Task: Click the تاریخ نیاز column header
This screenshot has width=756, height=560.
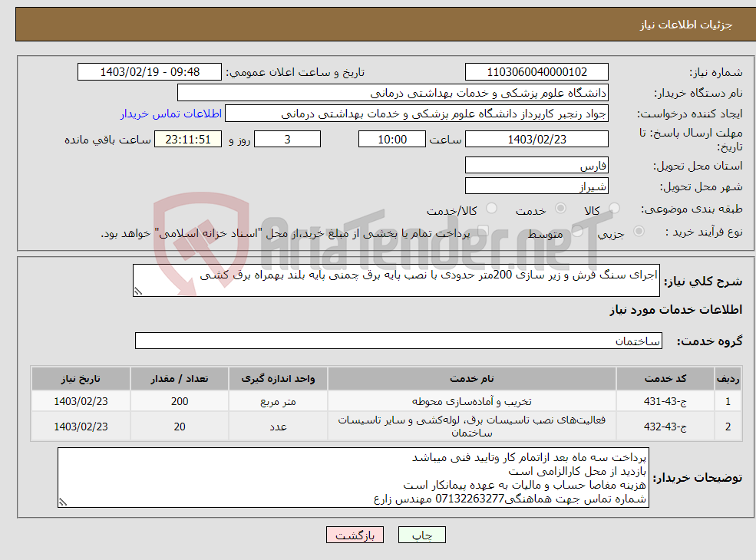Action: pos(81,379)
